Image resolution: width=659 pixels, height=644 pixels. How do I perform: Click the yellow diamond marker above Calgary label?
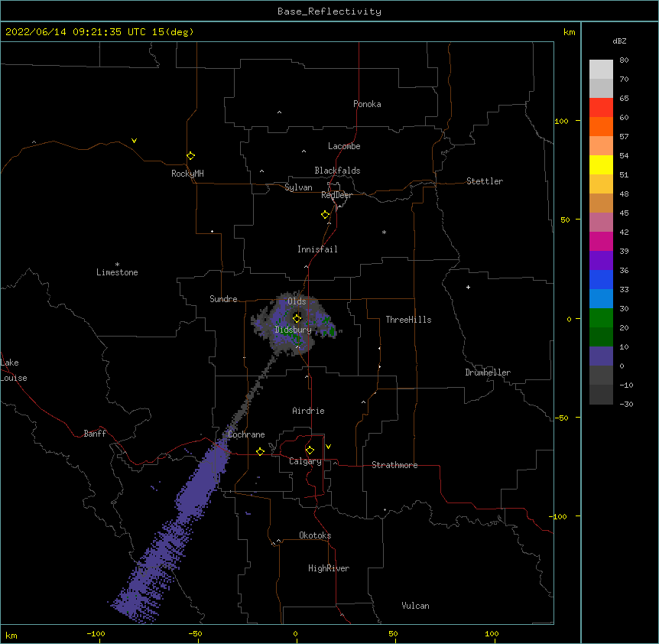(310, 450)
